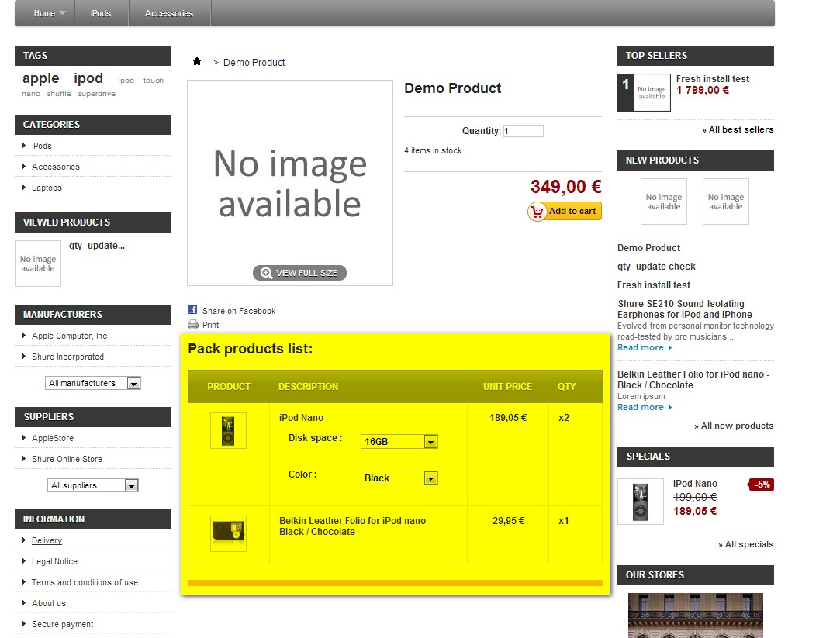Screen dimensions: 840x638
Task: Click the View Full Size button
Action: pyautogui.click(x=299, y=273)
